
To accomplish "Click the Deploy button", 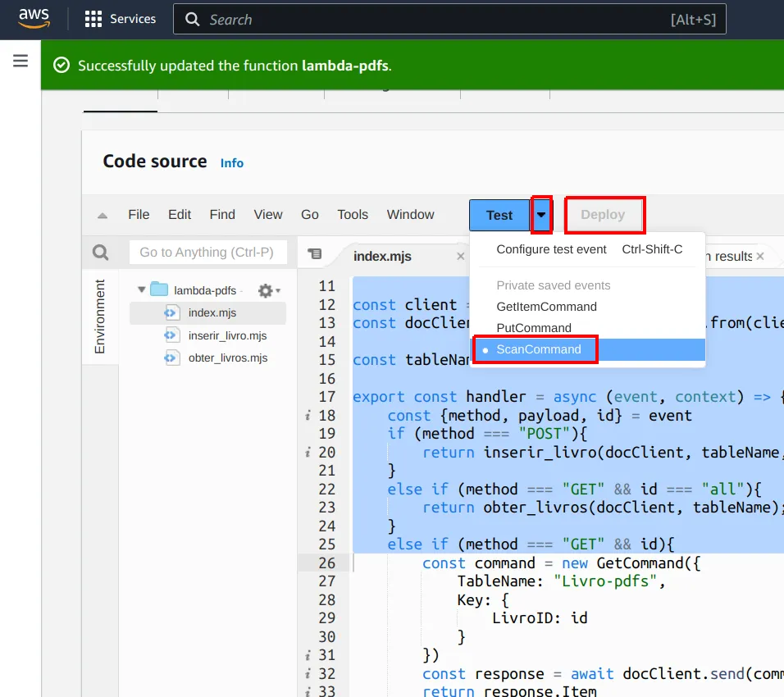I will coord(604,215).
